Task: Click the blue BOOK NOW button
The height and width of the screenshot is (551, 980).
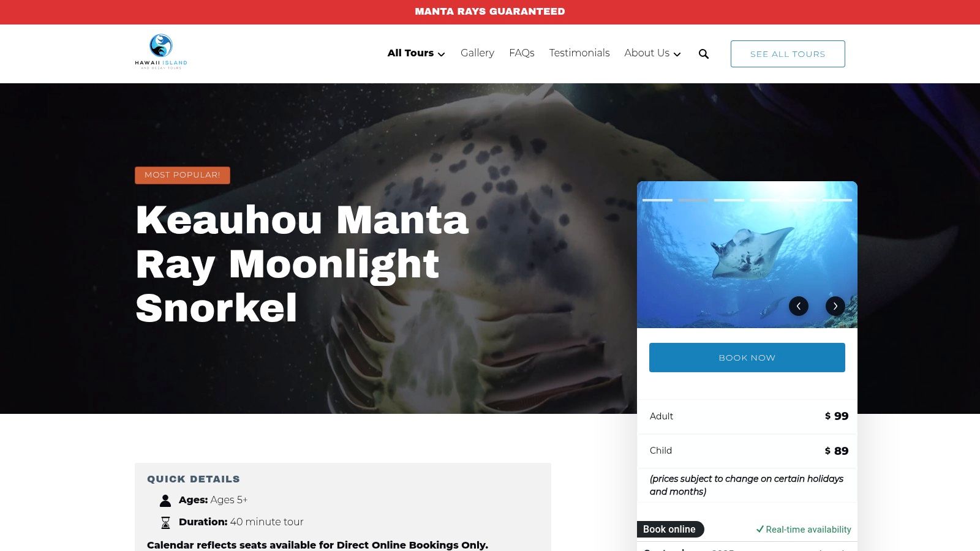Action: [x=747, y=358]
